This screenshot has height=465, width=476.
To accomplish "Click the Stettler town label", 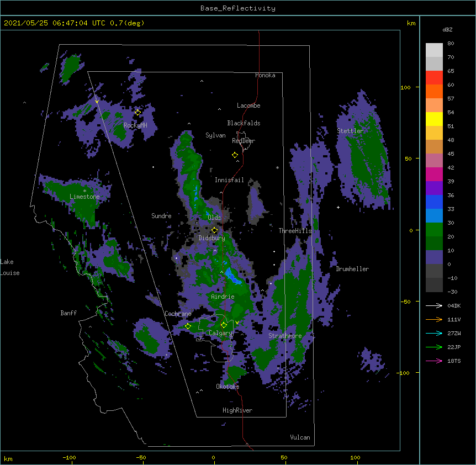I will [350, 131].
